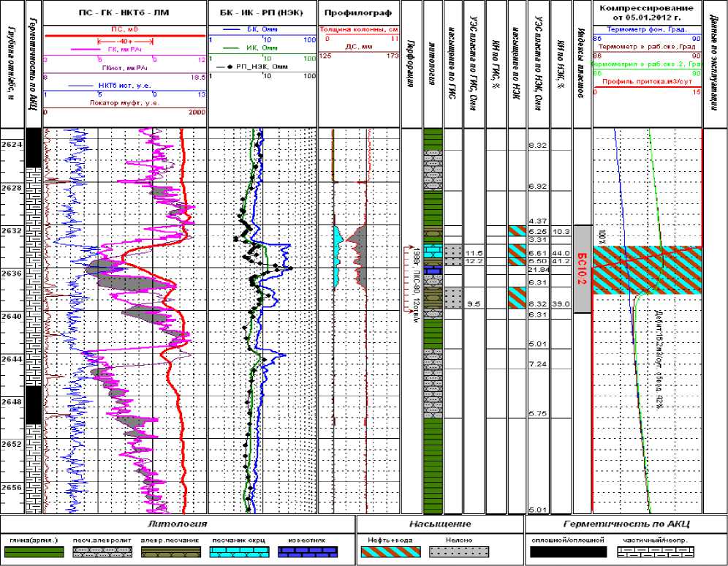728x566 pixels.
Task: Click the vertical Данные по эксплуатации header
Action: [x=713, y=63]
